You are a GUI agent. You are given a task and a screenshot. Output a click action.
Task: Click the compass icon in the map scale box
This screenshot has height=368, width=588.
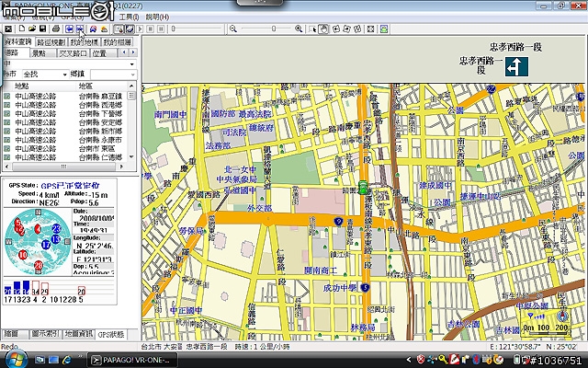561,316
